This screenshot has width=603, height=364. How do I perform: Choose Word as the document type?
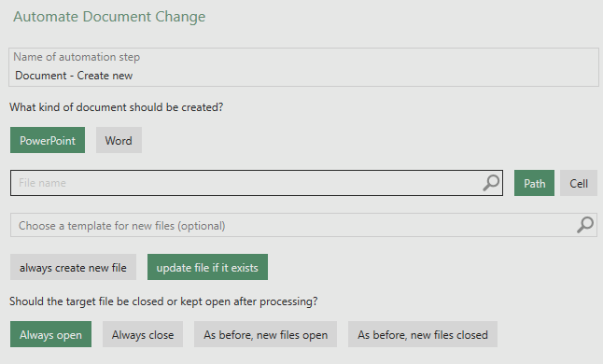(x=119, y=140)
